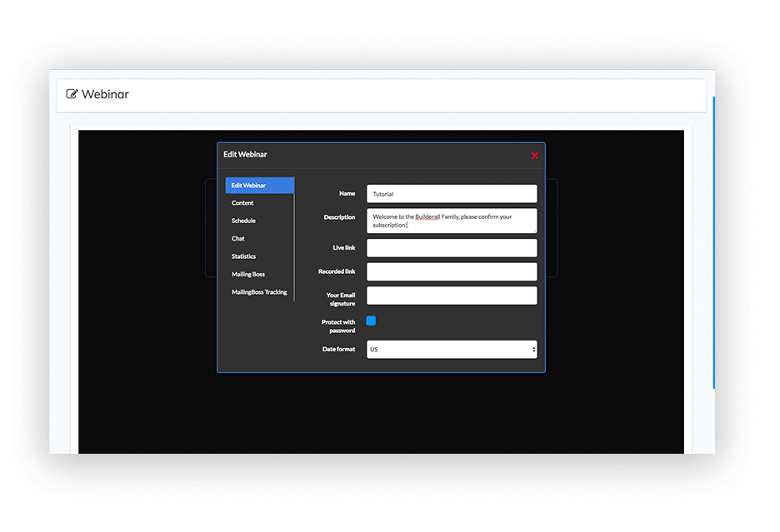The width and height of the screenshot is (780, 532).
Task: Toggle the Protect with password checkbox
Action: (x=371, y=321)
